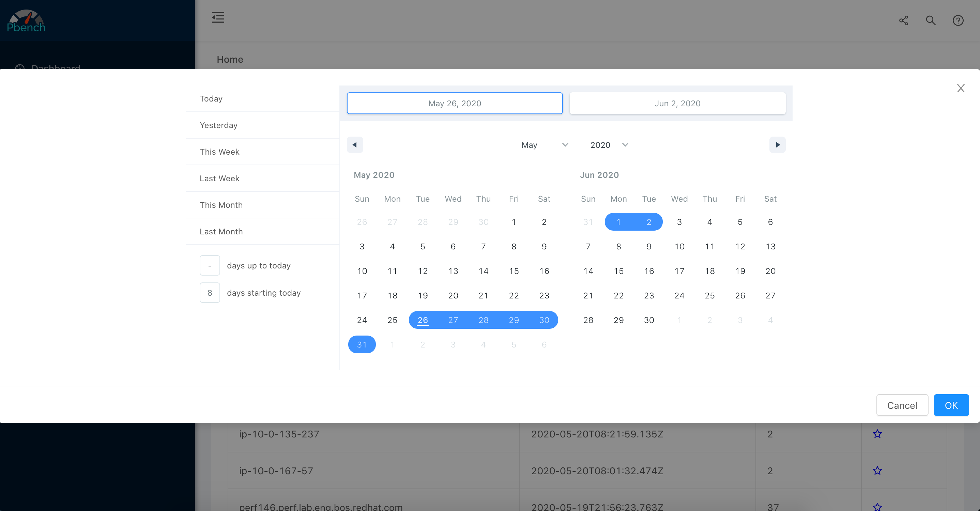Click the Home breadcrumb

pos(230,60)
